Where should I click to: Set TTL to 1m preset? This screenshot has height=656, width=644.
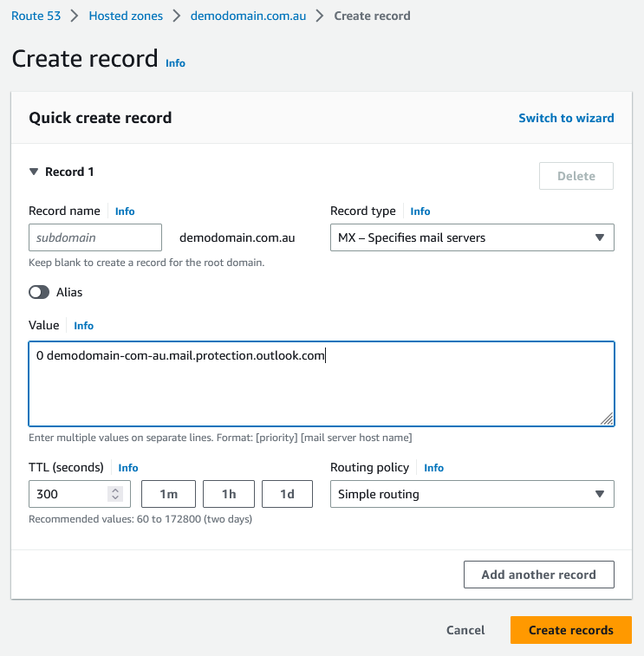tap(167, 494)
